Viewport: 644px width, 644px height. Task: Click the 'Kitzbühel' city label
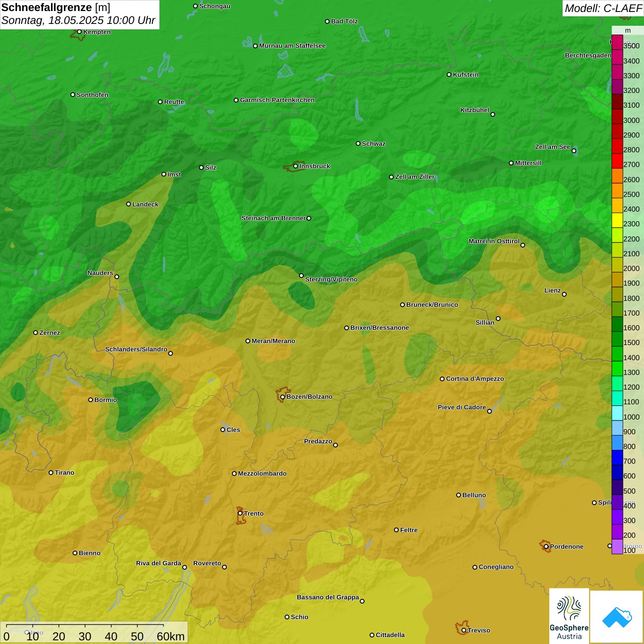(x=475, y=110)
